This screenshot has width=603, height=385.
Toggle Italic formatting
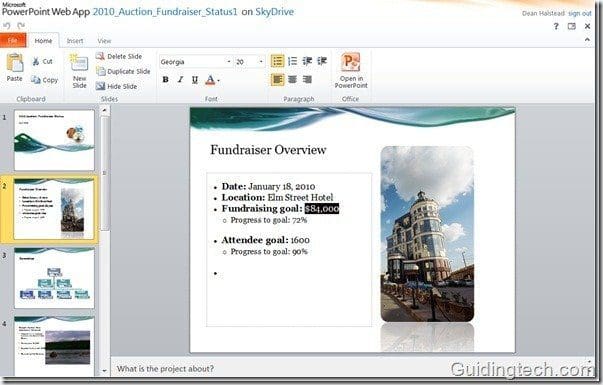pos(180,80)
